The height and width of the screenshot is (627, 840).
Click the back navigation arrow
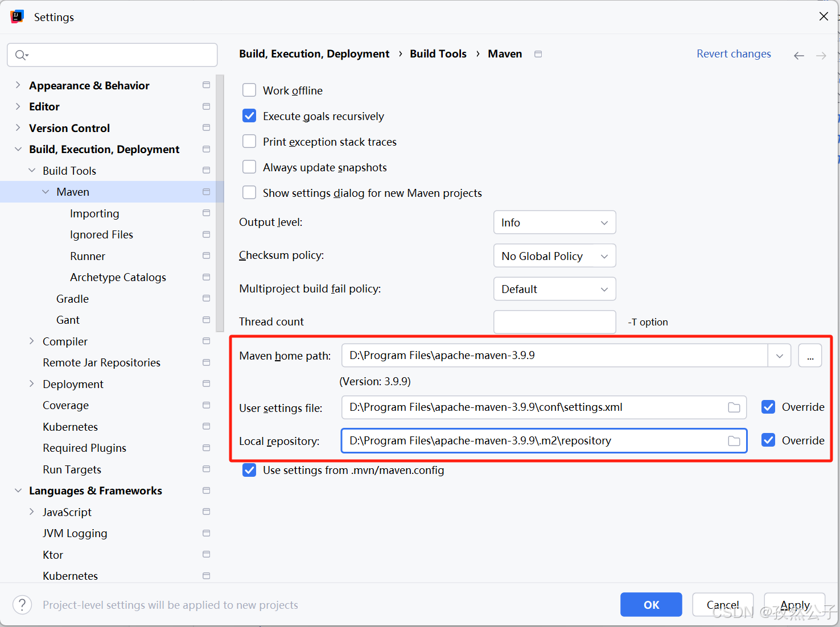(799, 55)
